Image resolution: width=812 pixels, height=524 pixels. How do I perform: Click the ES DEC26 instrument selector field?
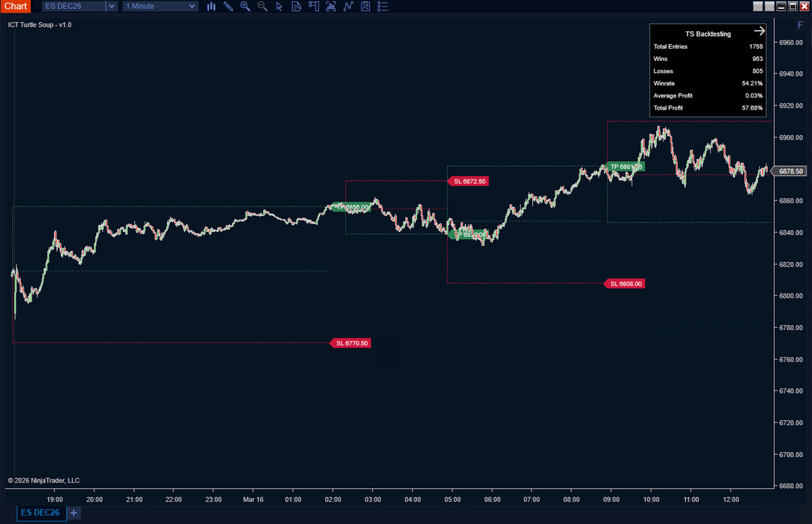73,6
